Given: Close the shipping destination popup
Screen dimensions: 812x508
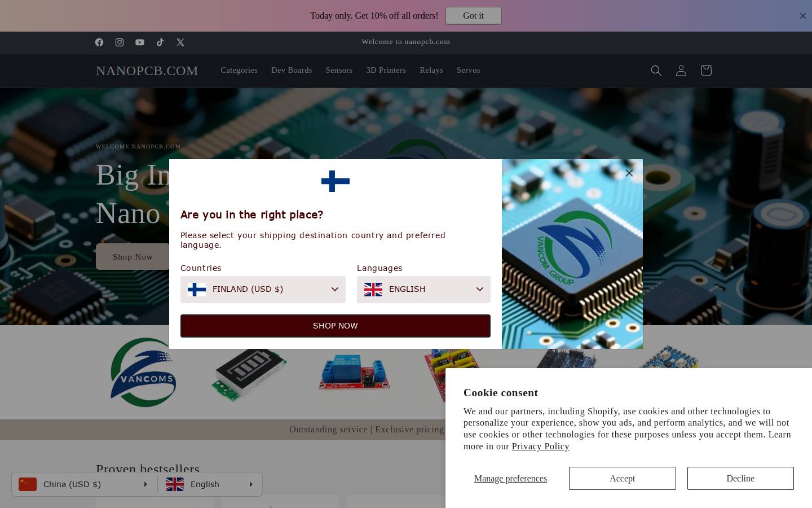Looking at the screenshot, I should click(x=629, y=173).
